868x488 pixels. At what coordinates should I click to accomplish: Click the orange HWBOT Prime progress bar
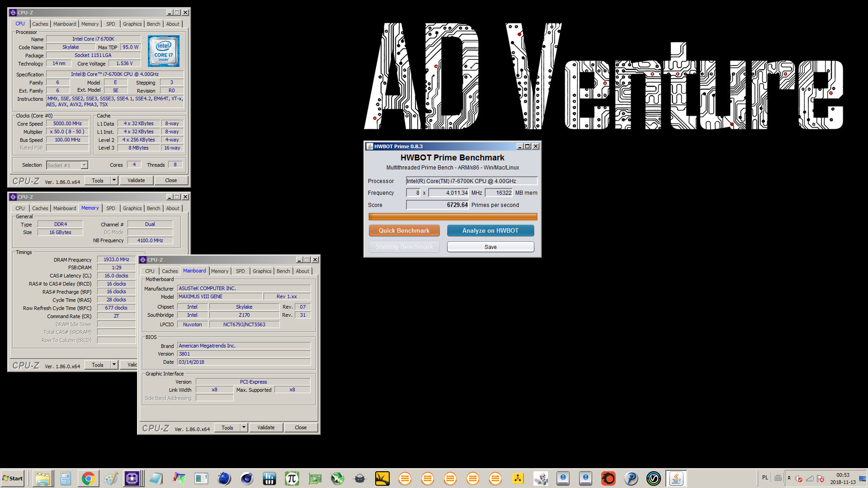(453, 217)
